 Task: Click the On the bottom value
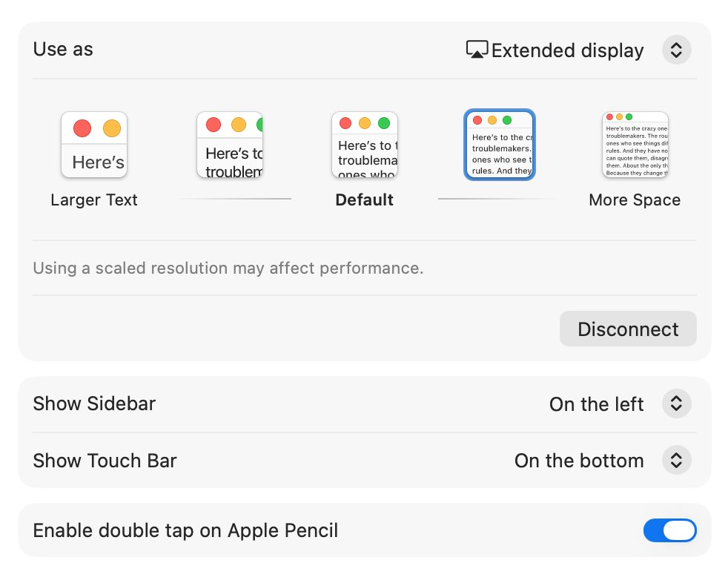pos(579,461)
